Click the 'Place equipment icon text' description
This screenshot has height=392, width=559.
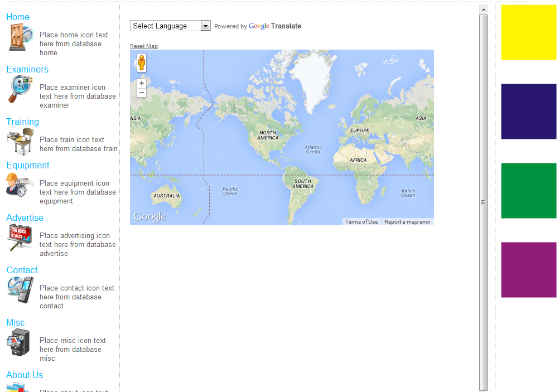click(78, 192)
